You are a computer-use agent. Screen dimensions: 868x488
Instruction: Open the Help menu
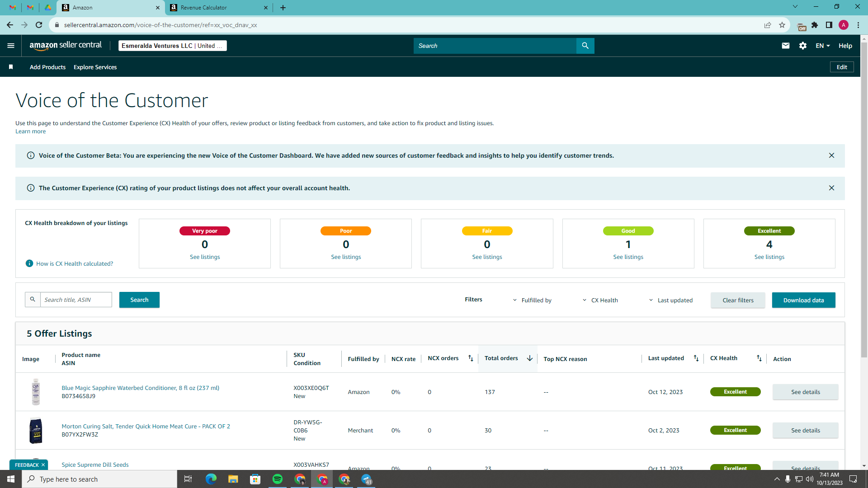tap(845, 46)
